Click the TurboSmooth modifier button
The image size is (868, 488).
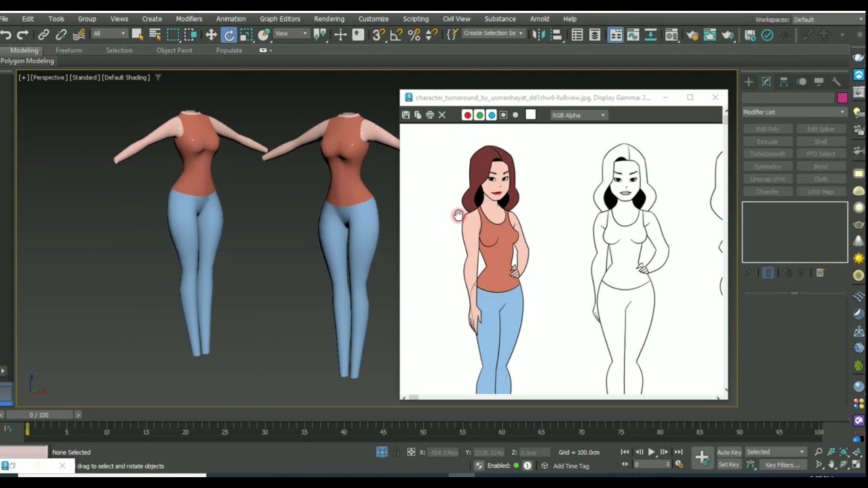[768, 154]
